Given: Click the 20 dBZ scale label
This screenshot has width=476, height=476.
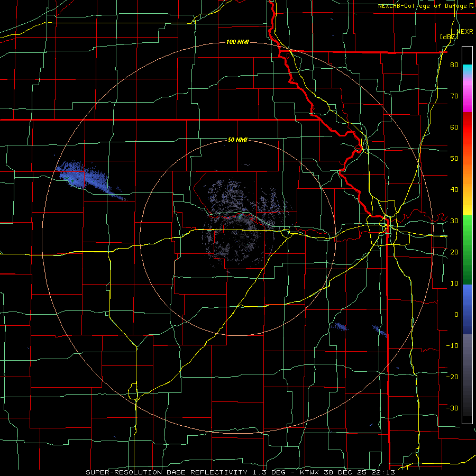Looking at the screenshot, I should (x=454, y=252).
